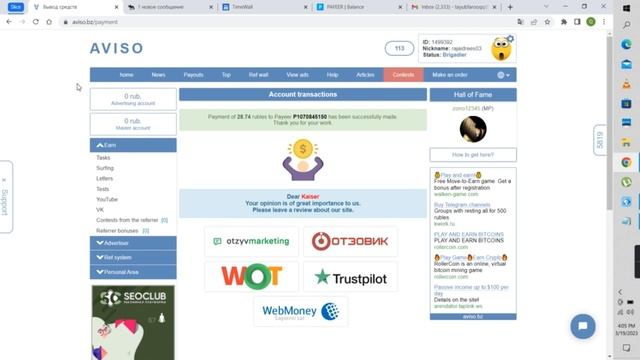Open the language globe dropdown
640x360 pixels.
(503, 75)
